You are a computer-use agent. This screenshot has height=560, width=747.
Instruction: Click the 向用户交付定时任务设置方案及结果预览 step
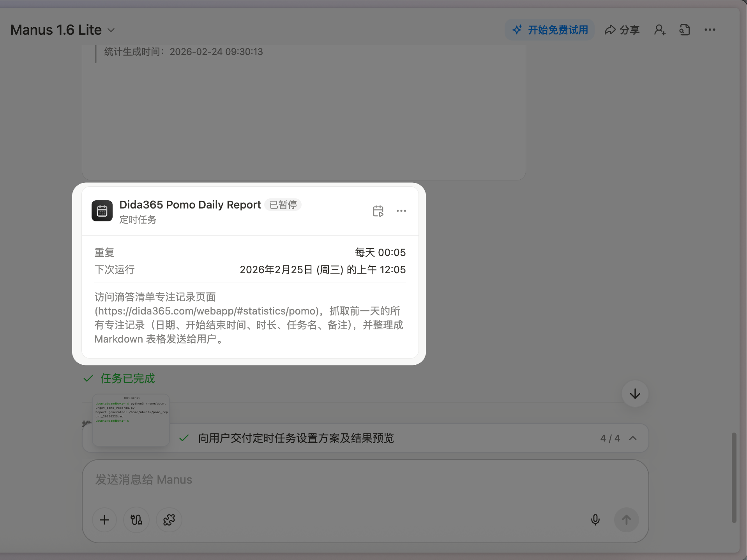click(296, 438)
